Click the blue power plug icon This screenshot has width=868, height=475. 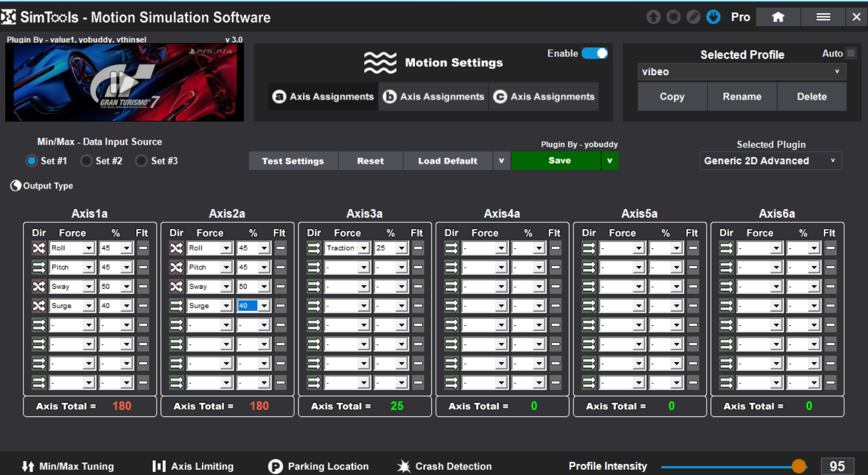click(713, 17)
